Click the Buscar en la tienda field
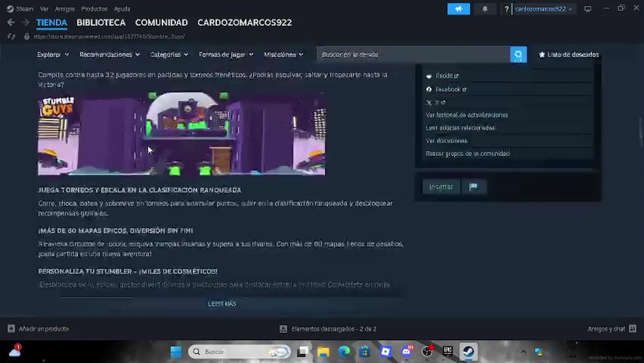 click(x=413, y=54)
